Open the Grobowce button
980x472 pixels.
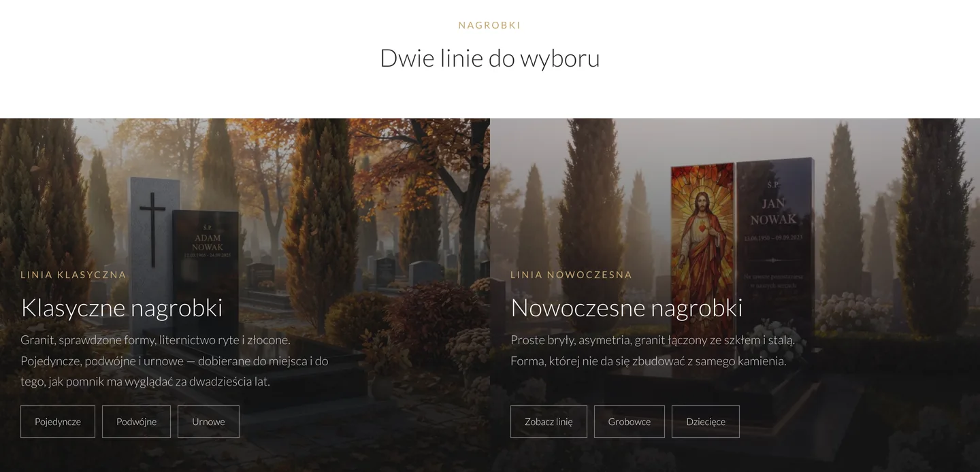coord(630,422)
